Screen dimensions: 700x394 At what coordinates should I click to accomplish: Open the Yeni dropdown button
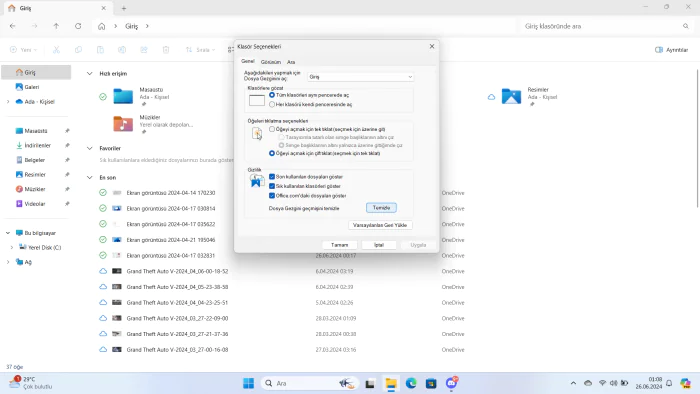23,50
